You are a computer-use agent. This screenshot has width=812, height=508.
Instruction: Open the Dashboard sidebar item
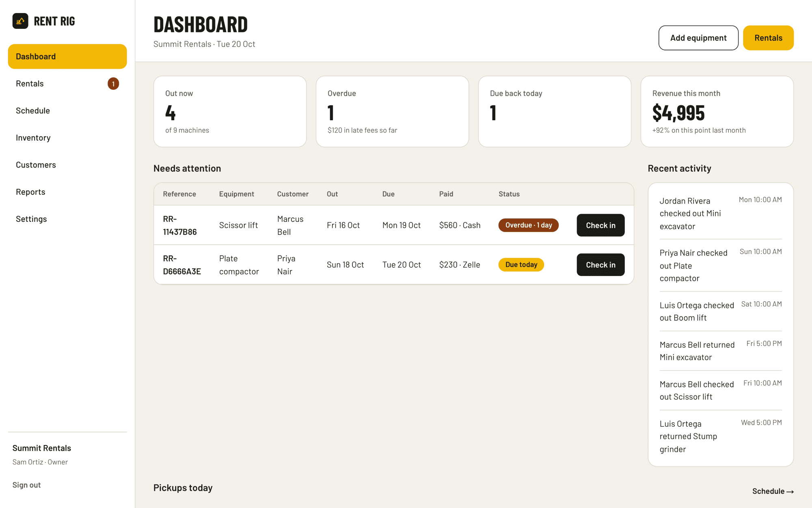tap(67, 56)
